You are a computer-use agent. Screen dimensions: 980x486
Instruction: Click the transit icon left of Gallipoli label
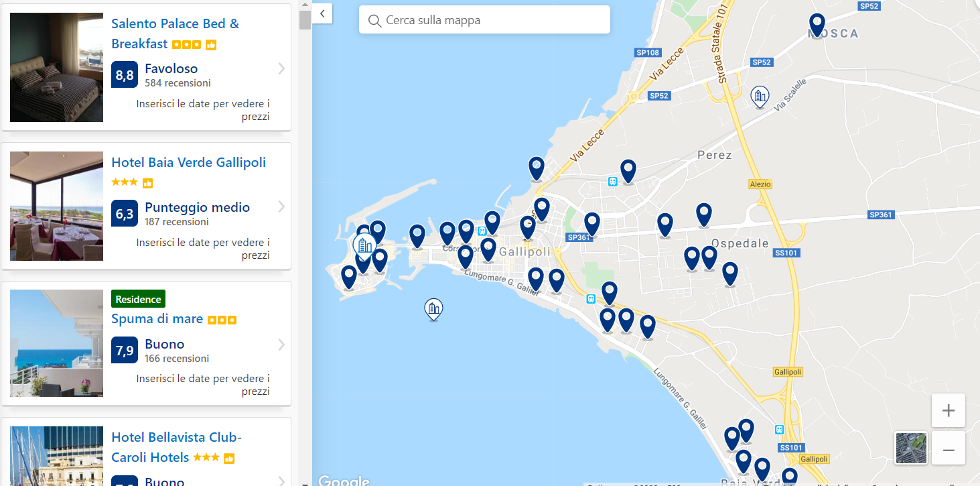pyautogui.click(x=482, y=230)
